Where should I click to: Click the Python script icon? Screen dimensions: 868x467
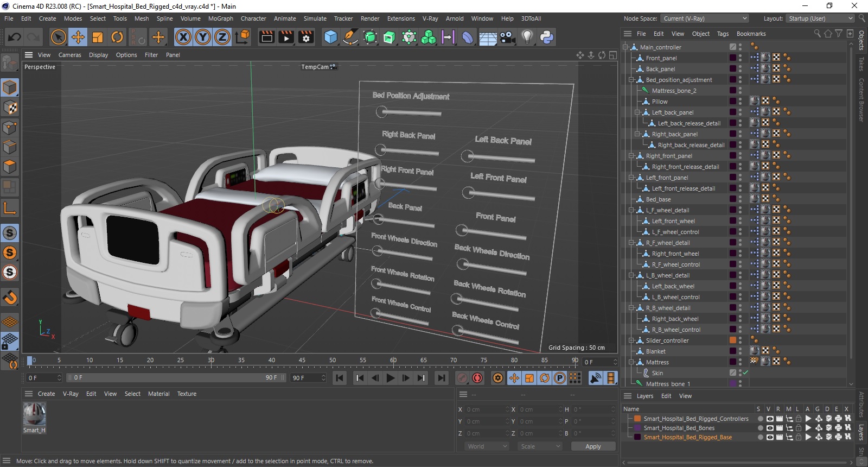click(x=547, y=37)
